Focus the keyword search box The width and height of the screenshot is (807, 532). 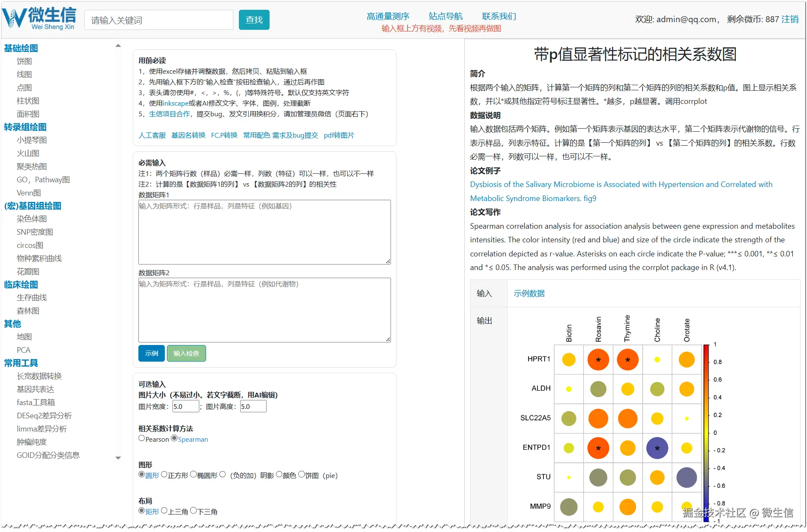(159, 20)
